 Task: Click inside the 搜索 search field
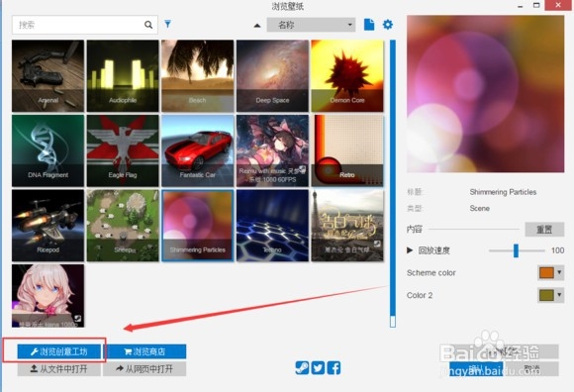point(85,25)
